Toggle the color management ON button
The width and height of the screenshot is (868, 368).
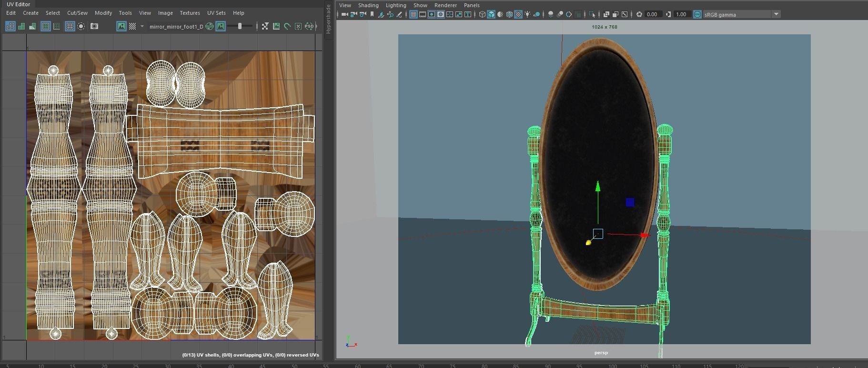click(697, 14)
